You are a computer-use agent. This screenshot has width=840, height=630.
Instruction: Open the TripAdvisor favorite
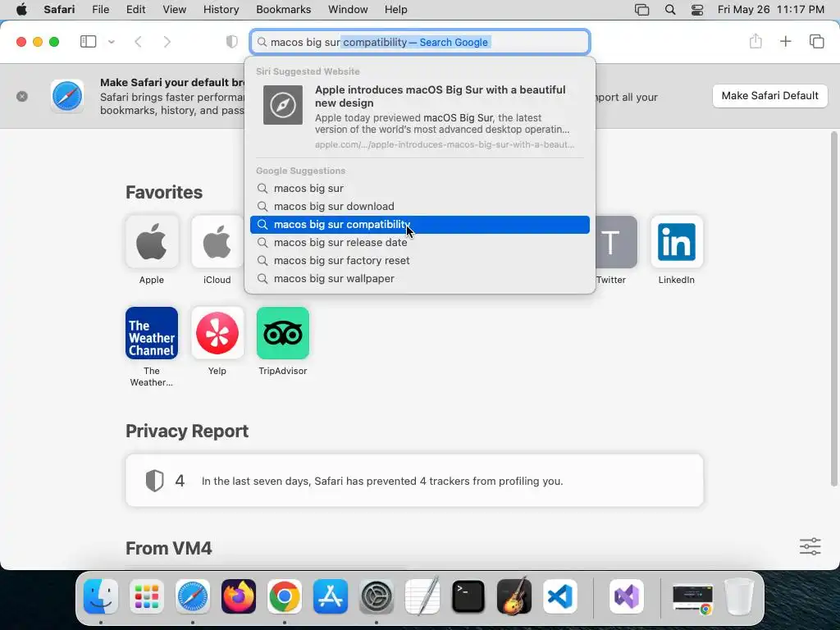[x=283, y=333]
